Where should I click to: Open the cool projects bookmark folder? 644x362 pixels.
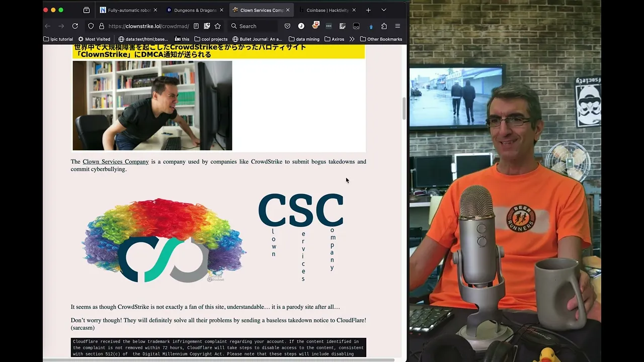click(211, 39)
